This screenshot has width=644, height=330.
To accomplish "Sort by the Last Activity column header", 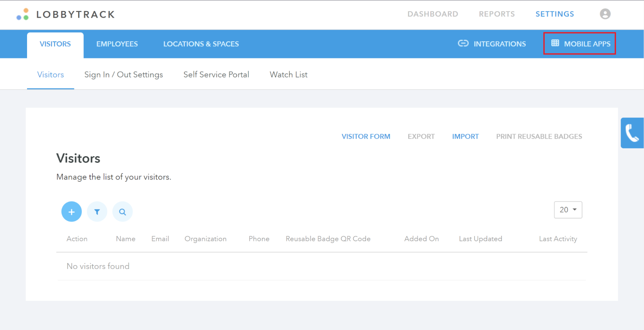I will click(558, 239).
